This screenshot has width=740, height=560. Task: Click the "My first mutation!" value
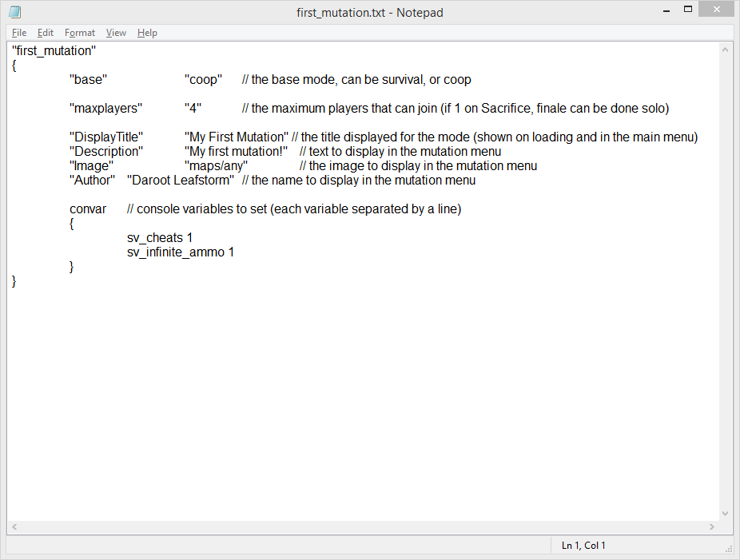[236, 152]
